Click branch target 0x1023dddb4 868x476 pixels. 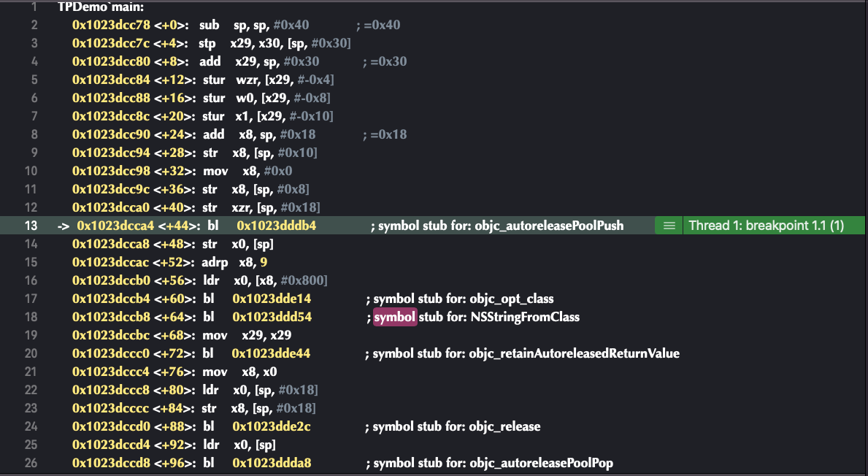click(x=276, y=226)
